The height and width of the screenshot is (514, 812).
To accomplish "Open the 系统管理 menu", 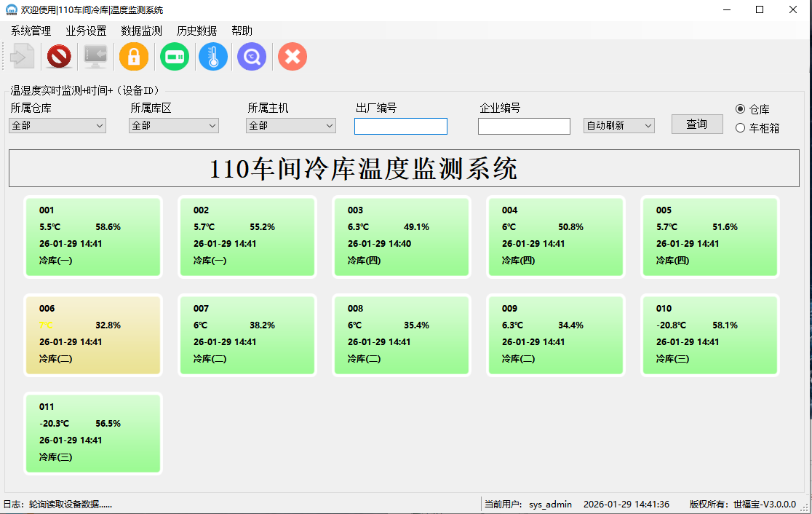I will pyautogui.click(x=31, y=31).
